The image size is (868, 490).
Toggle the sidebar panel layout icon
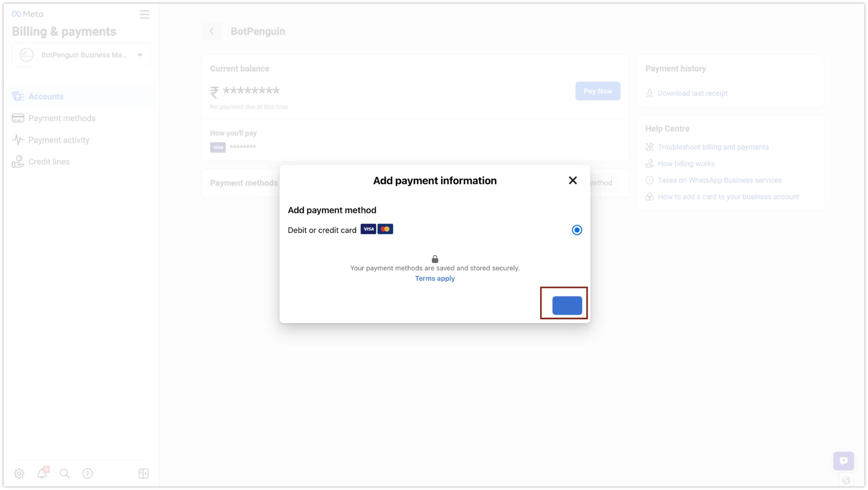coord(143,474)
